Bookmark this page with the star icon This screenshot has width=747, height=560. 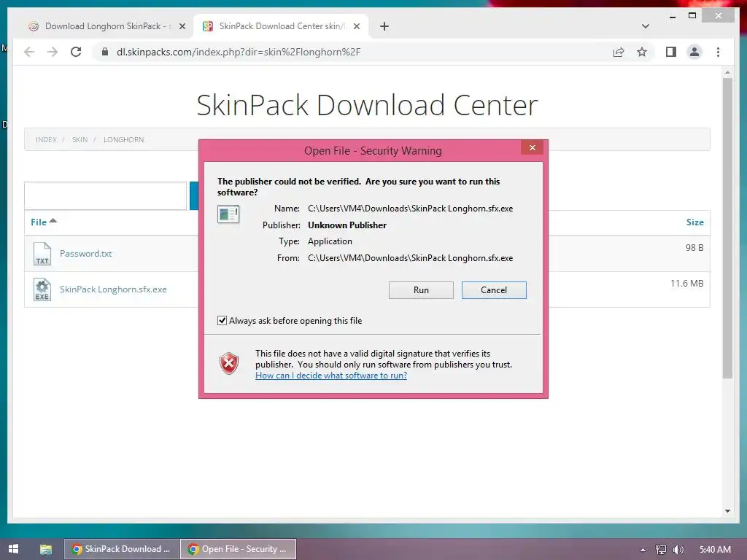pos(642,52)
